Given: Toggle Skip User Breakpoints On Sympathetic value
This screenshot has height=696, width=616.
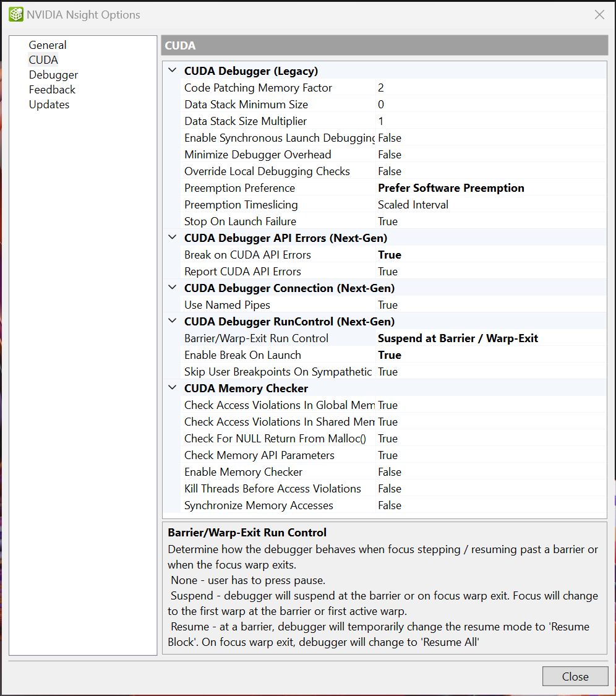Looking at the screenshot, I should pyautogui.click(x=490, y=372).
